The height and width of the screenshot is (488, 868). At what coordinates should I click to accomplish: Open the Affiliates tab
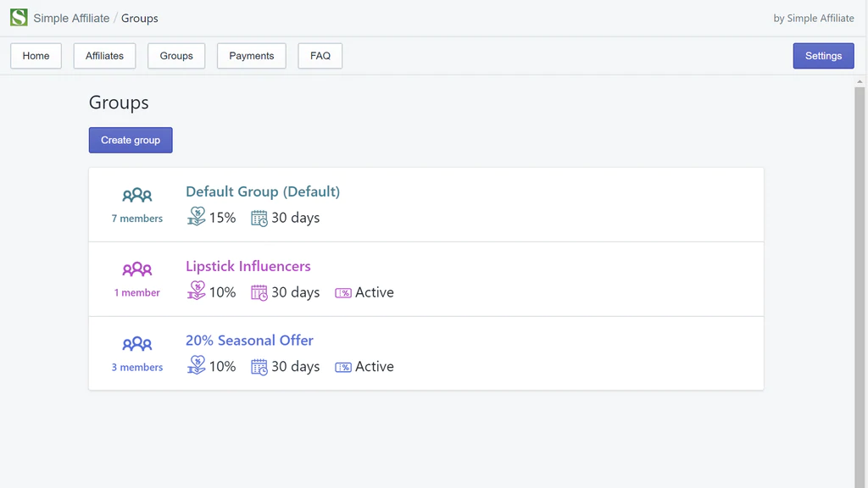point(104,56)
